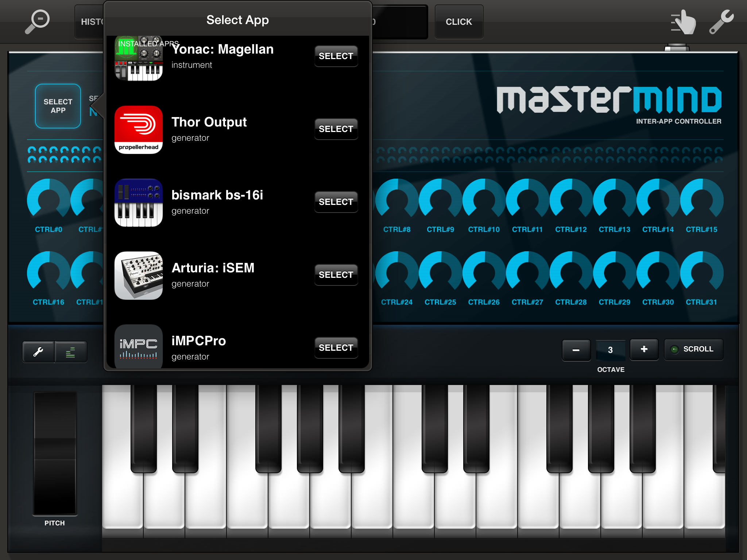Click the OCTAVE label
The image size is (747, 560).
[611, 370]
